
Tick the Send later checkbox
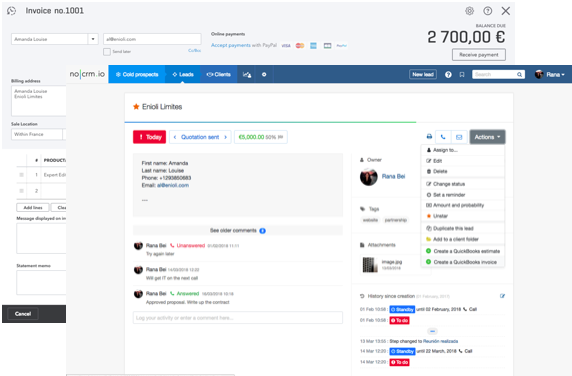pyautogui.click(x=107, y=52)
